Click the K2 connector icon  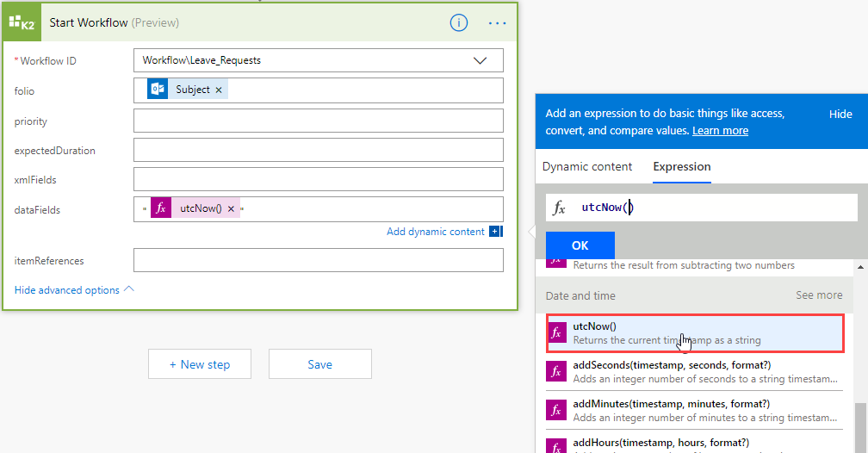coord(23,23)
